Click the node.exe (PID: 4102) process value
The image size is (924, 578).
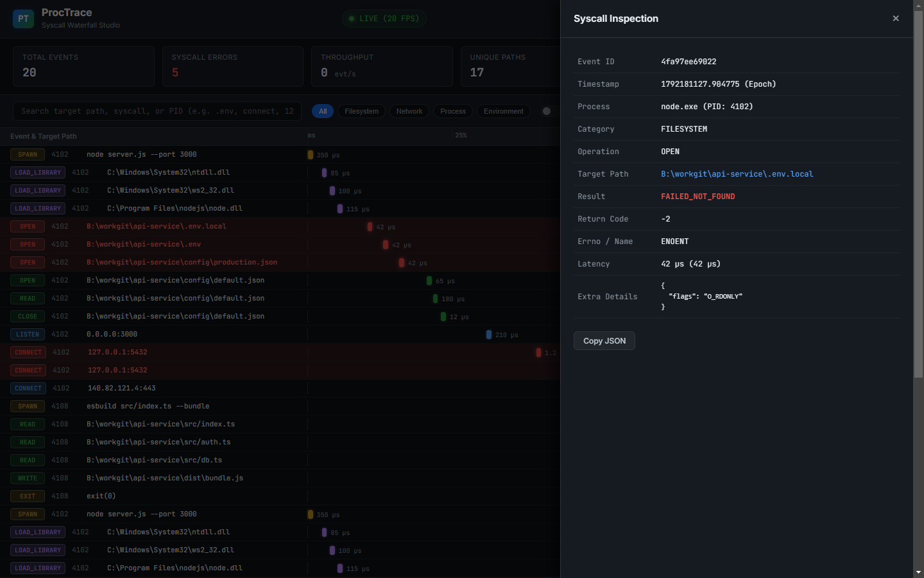point(707,107)
